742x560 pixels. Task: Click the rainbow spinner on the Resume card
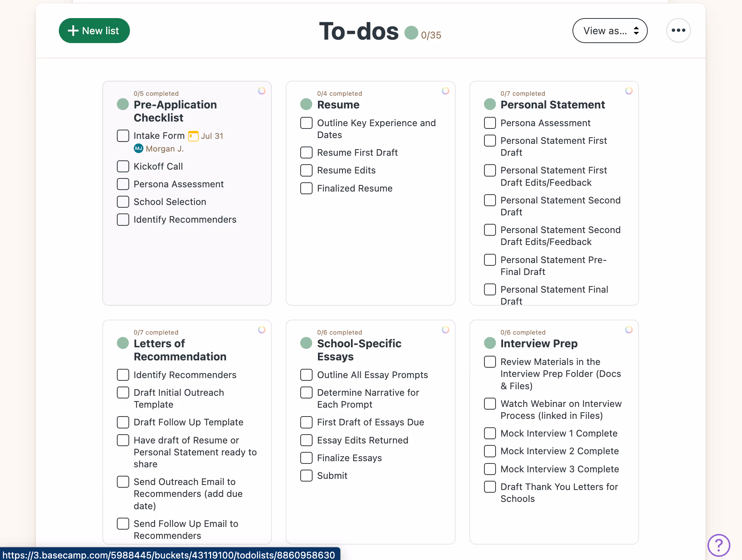click(446, 91)
